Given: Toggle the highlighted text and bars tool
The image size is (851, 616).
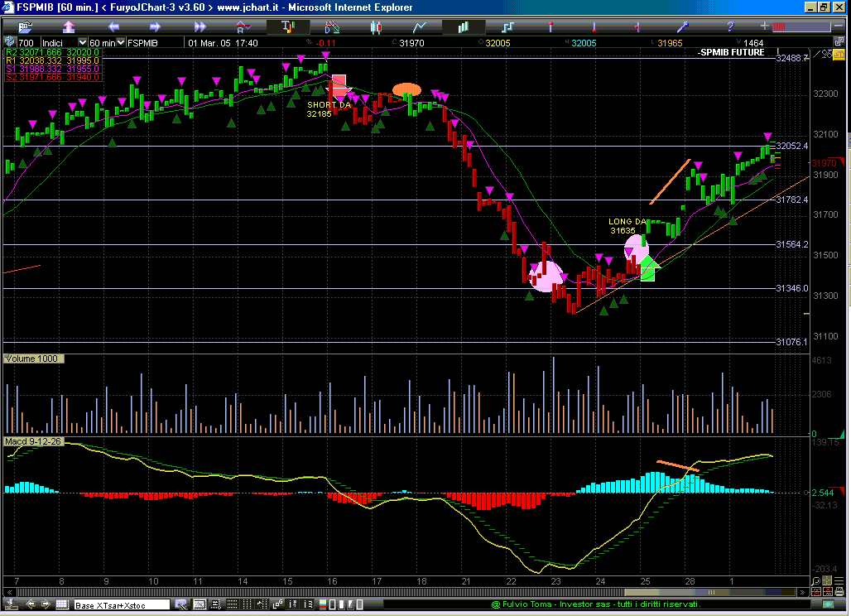Looking at the screenshot, I should coord(287,26).
